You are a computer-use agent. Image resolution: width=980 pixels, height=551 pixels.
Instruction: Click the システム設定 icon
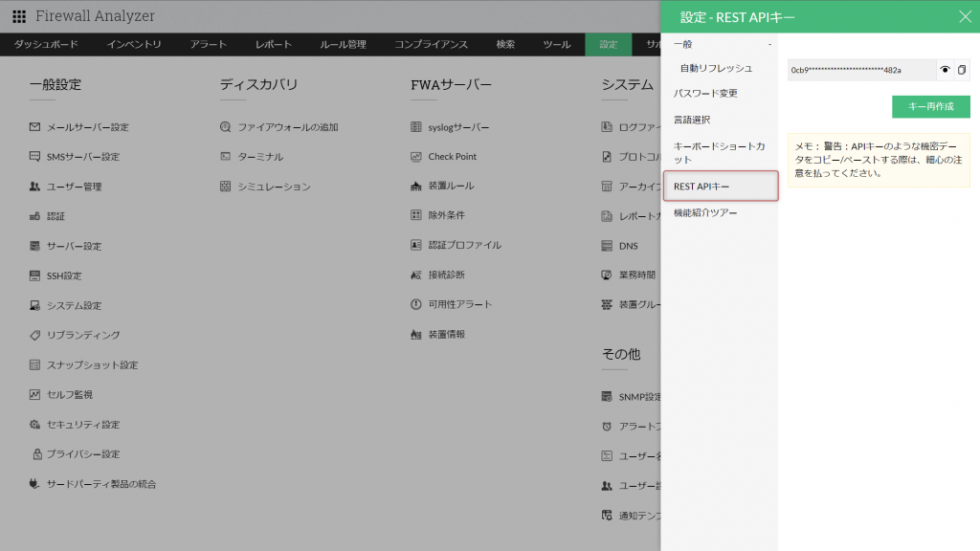tap(35, 305)
